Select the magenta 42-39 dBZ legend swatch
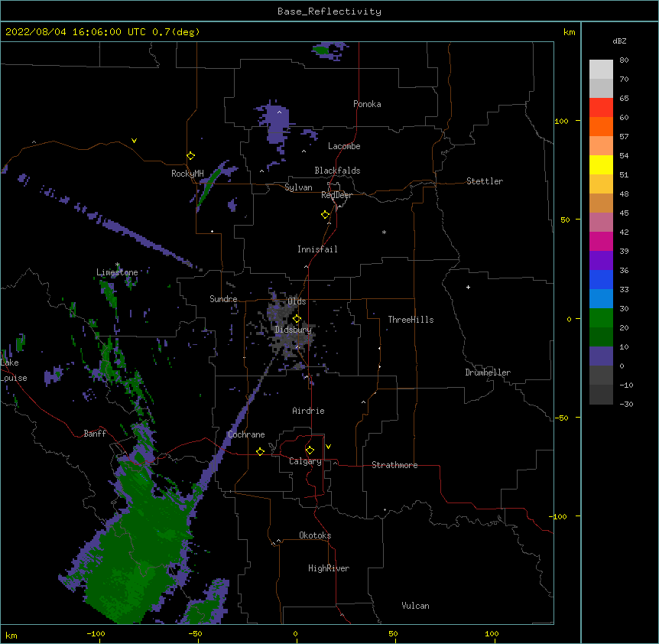 pos(601,241)
